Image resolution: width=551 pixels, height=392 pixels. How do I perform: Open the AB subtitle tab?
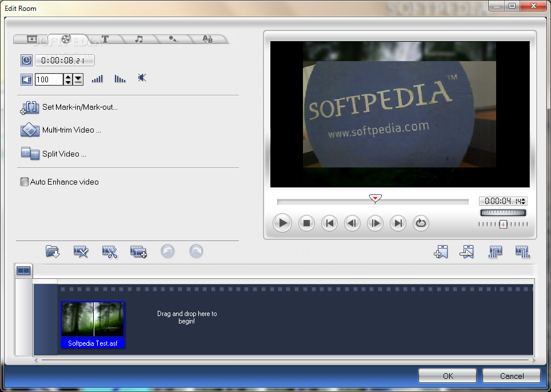pyautogui.click(x=207, y=39)
